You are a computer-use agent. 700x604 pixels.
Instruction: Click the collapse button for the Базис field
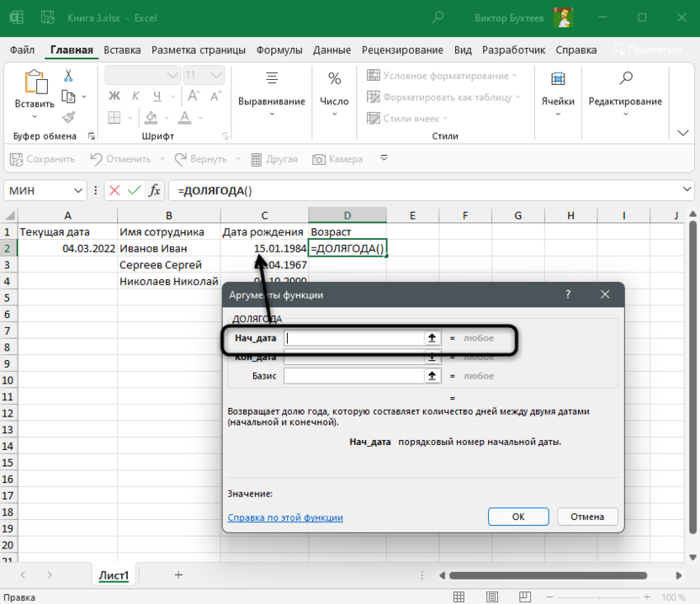click(432, 376)
